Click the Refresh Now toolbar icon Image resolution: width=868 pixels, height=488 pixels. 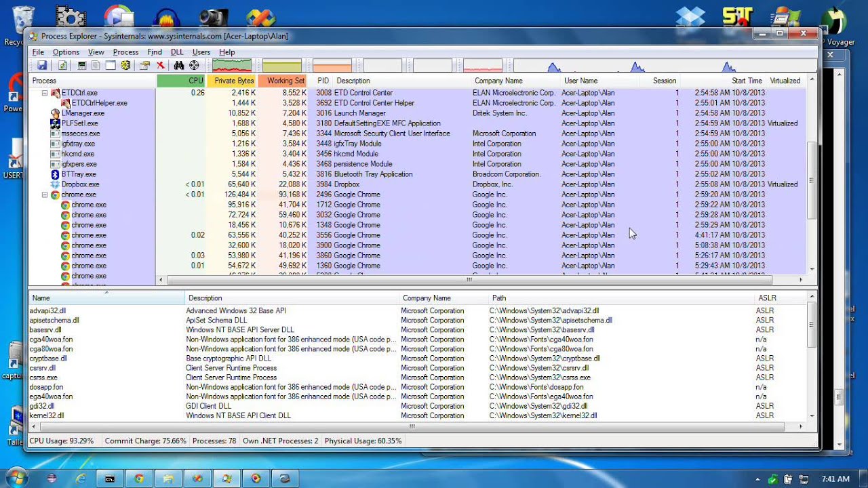coord(62,66)
